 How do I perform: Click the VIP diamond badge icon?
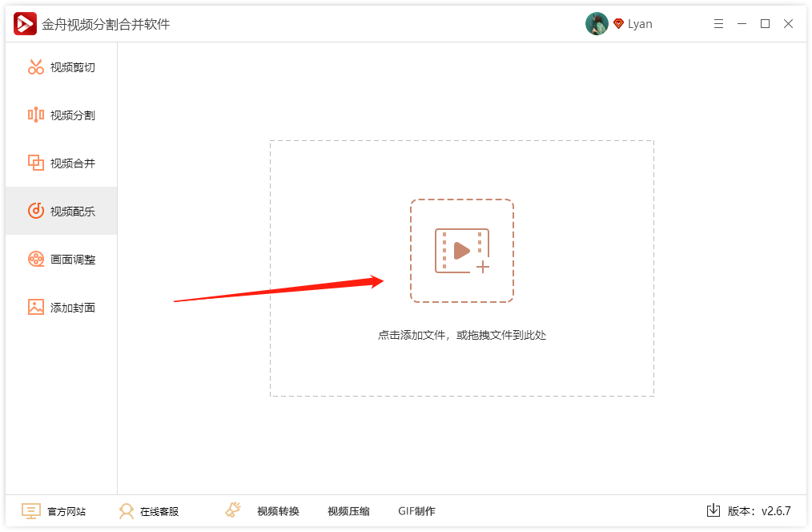click(x=618, y=24)
